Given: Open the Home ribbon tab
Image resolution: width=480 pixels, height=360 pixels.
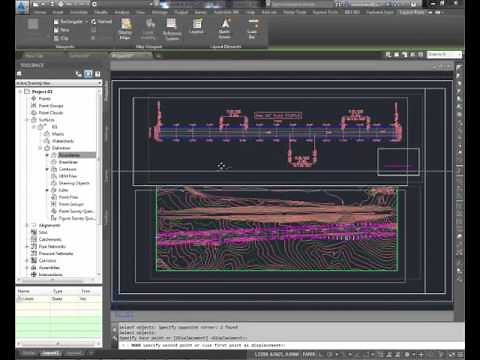Looking at the screenshot, I should pos(40,12).
